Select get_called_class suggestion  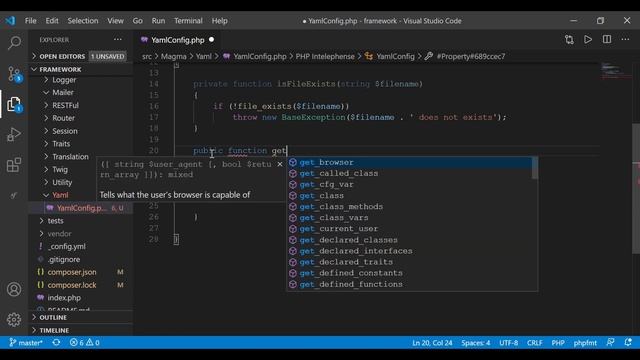click(409, 173)
